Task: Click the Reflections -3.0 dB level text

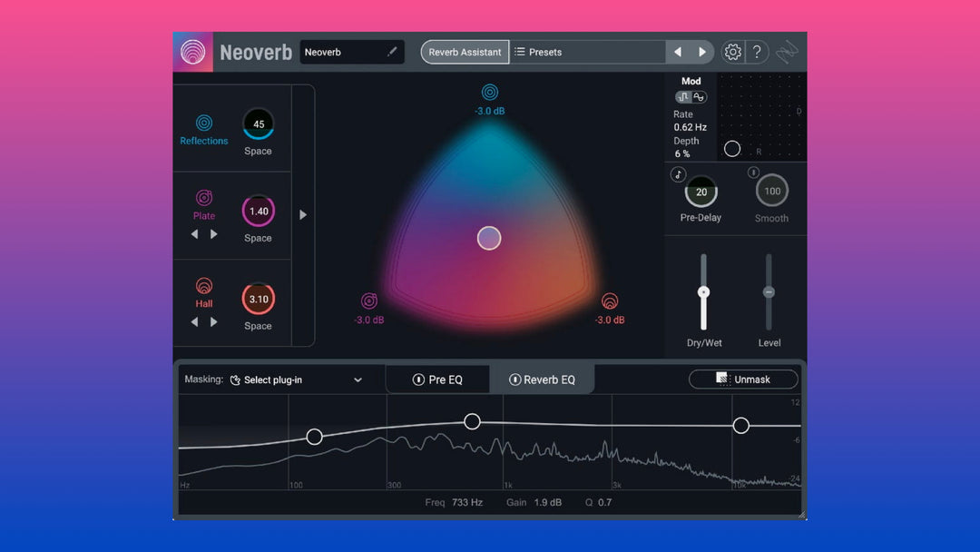Action: [490, 111]
